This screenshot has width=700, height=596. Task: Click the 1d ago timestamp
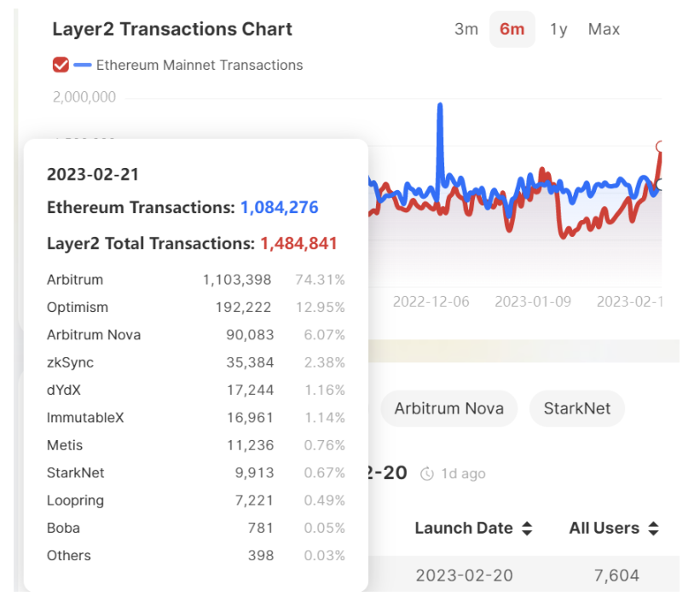coord(463,474)
